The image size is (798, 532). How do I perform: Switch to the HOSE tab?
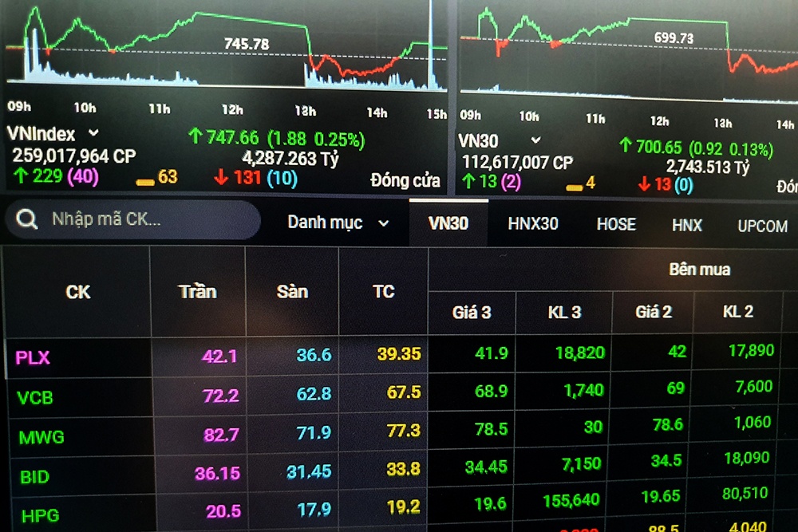coord(616,224)
